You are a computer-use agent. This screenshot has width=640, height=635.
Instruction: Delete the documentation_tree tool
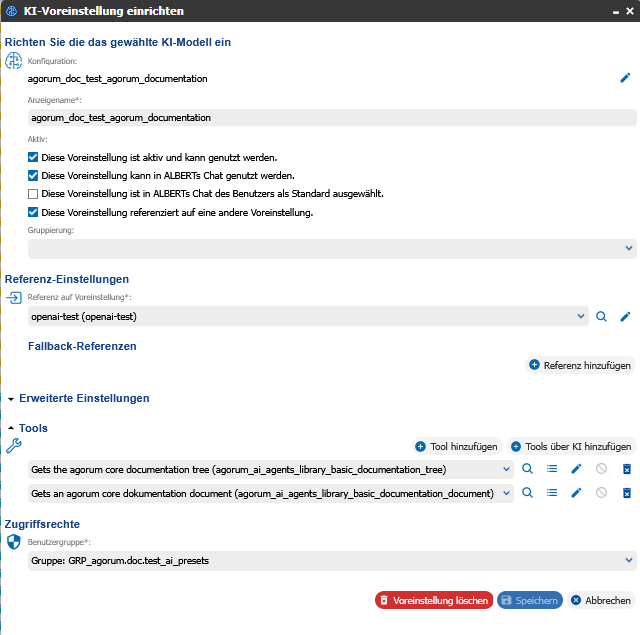click(627, 469)
